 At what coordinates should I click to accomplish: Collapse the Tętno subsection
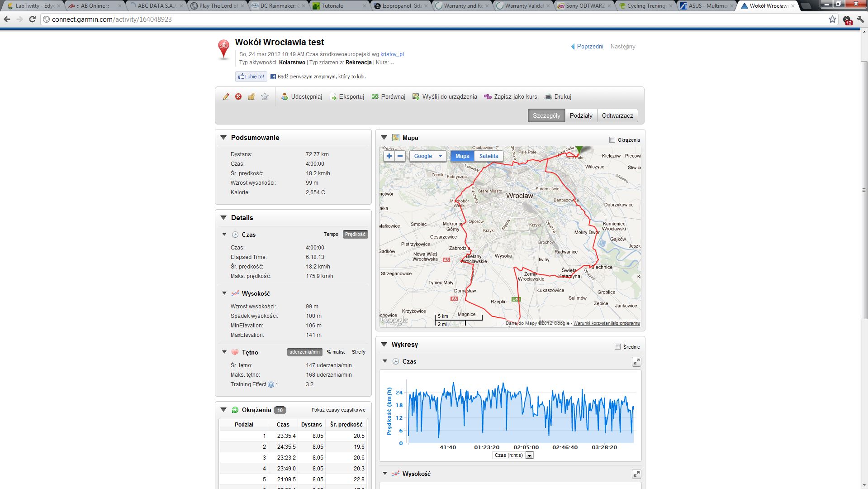pyautogui.click(x=224, y=352)
